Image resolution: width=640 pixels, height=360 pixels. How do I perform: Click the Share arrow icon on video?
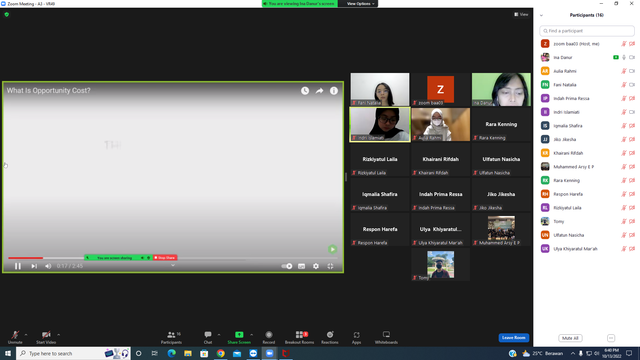pyautogui.click(x=319, y=91)
